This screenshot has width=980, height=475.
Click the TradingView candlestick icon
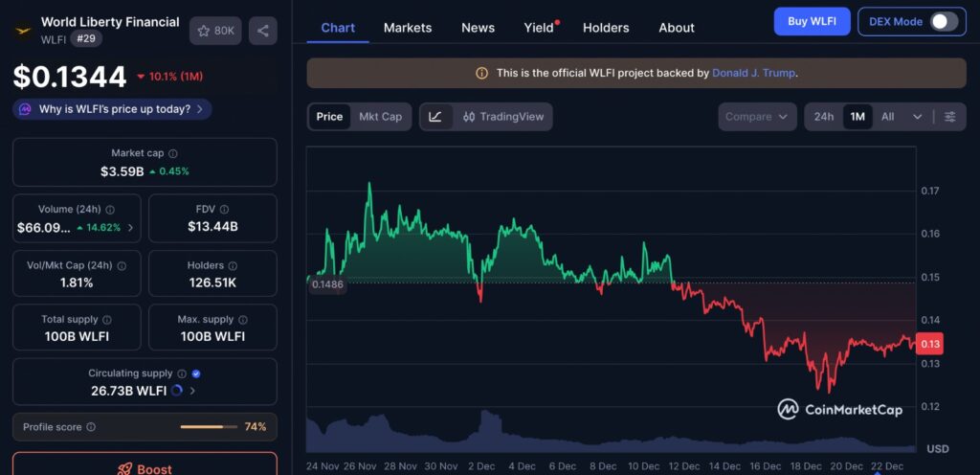tap(469, 117)
